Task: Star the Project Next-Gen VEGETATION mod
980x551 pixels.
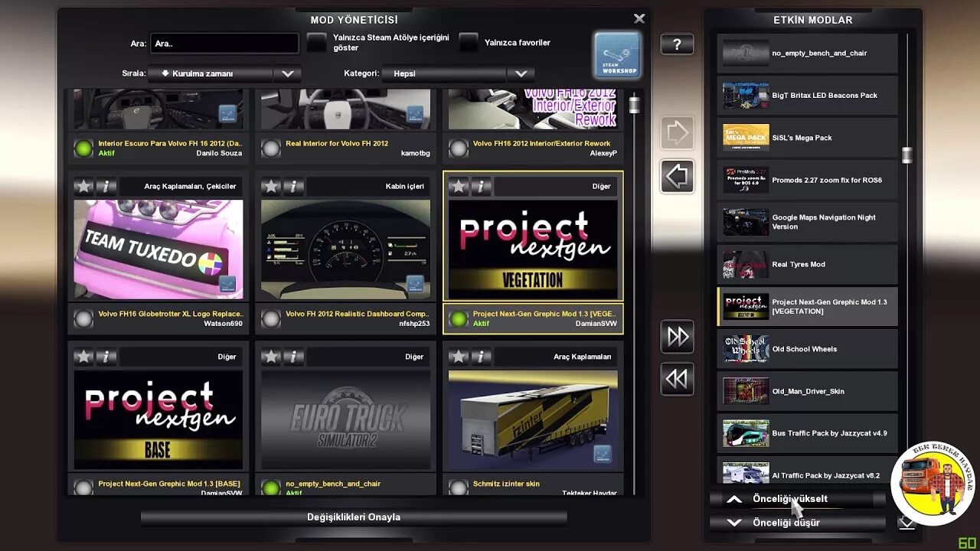Action: click(x=458, y=186)
